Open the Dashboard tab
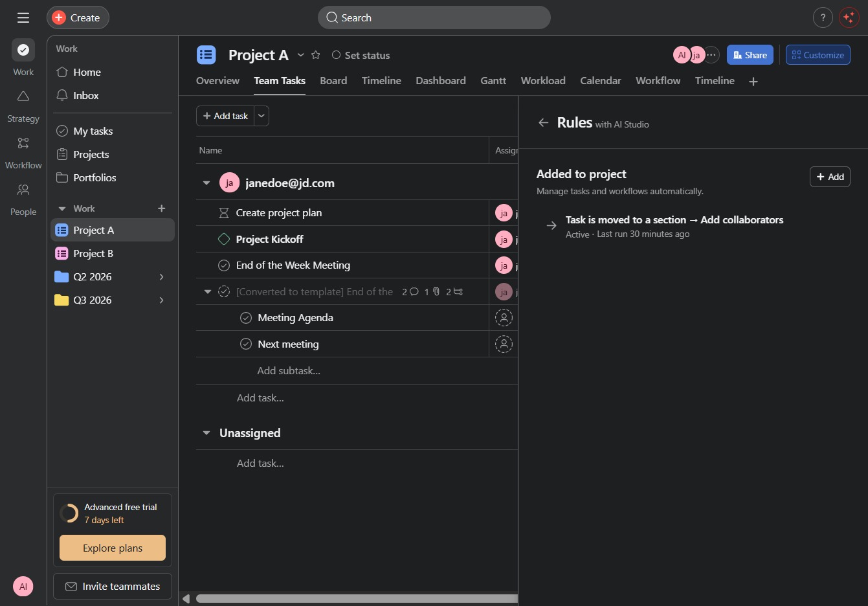 tap(441, 81)
